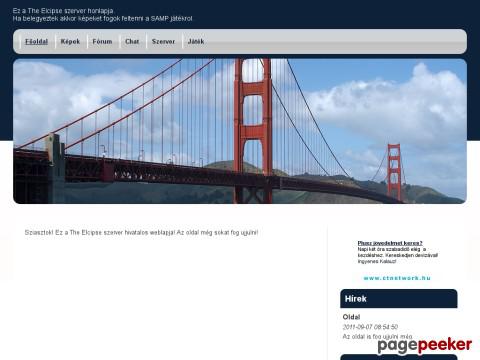Open the Szerver menu entry

[163, 42]
